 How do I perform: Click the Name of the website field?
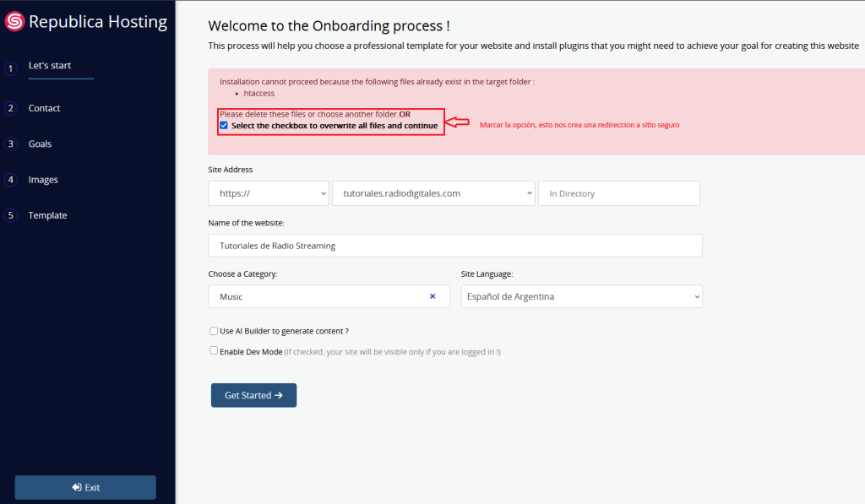[454, 246]
